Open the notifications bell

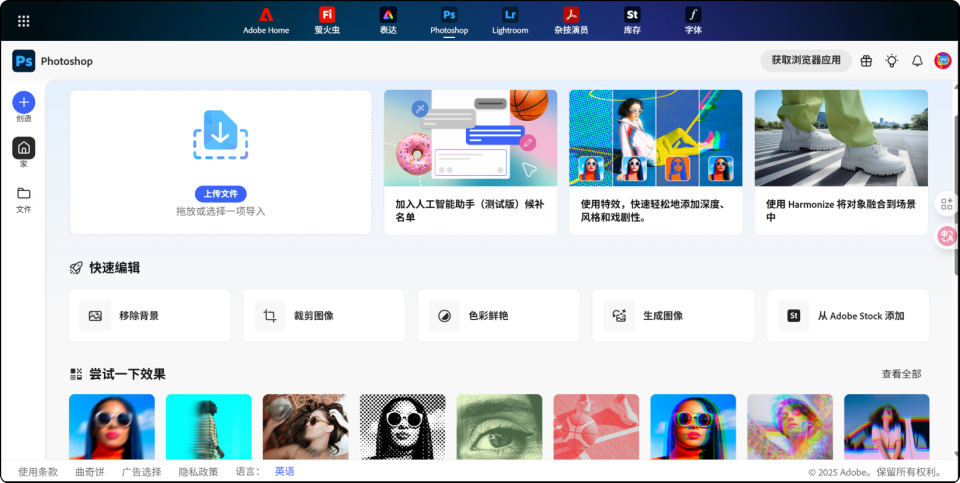point(917,61)
